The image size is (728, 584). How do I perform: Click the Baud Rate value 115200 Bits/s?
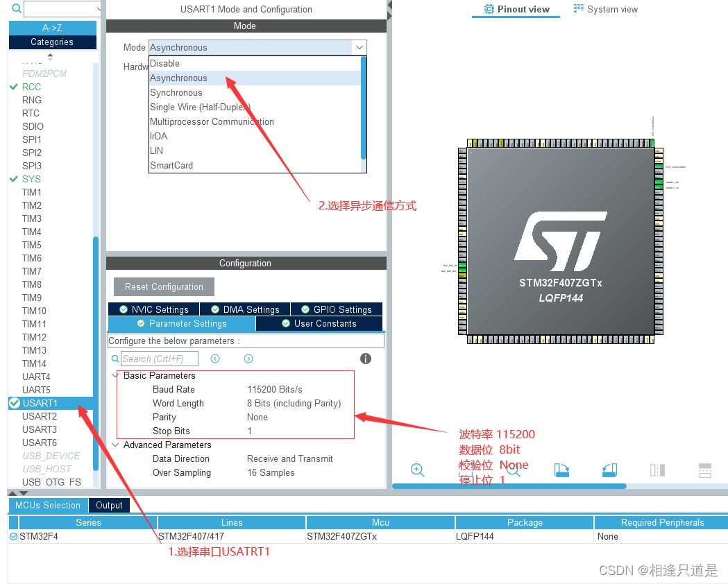click(274, 389)
